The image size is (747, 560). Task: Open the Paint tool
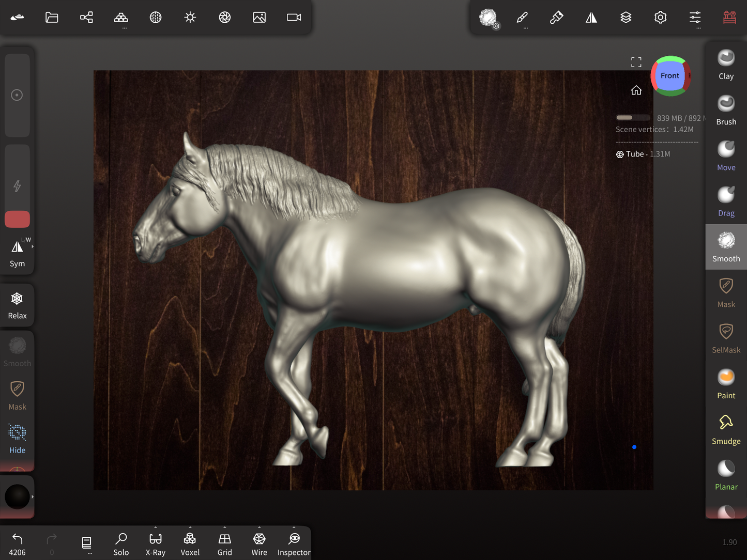pyautogui.click(x=726, y=383)
